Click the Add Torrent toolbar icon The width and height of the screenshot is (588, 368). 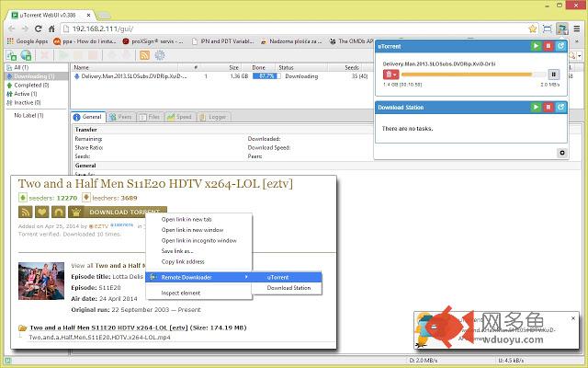(x=11, y=55)
